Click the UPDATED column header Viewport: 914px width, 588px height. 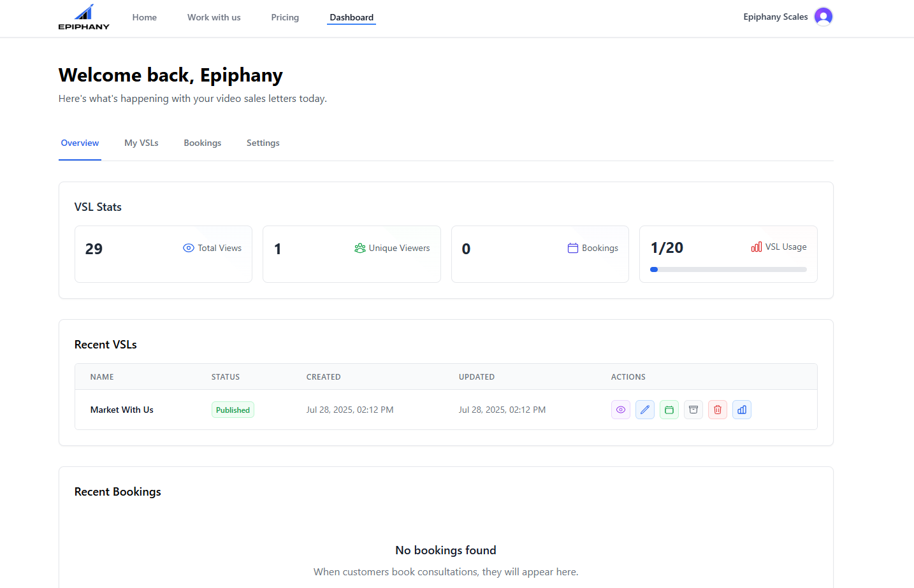(x=477, y=377)
